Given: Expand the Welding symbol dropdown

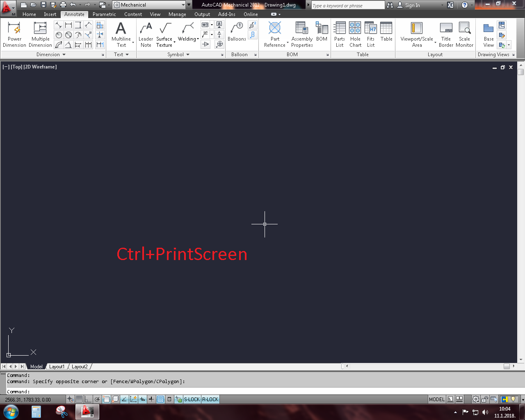Looking at the screenshot, I should tap(198, 39).
